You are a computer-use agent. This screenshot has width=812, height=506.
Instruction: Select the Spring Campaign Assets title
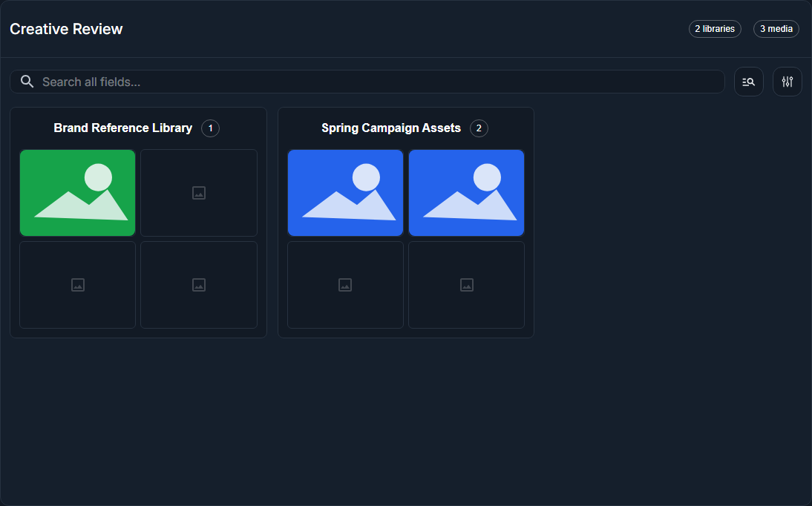point(391,128)
